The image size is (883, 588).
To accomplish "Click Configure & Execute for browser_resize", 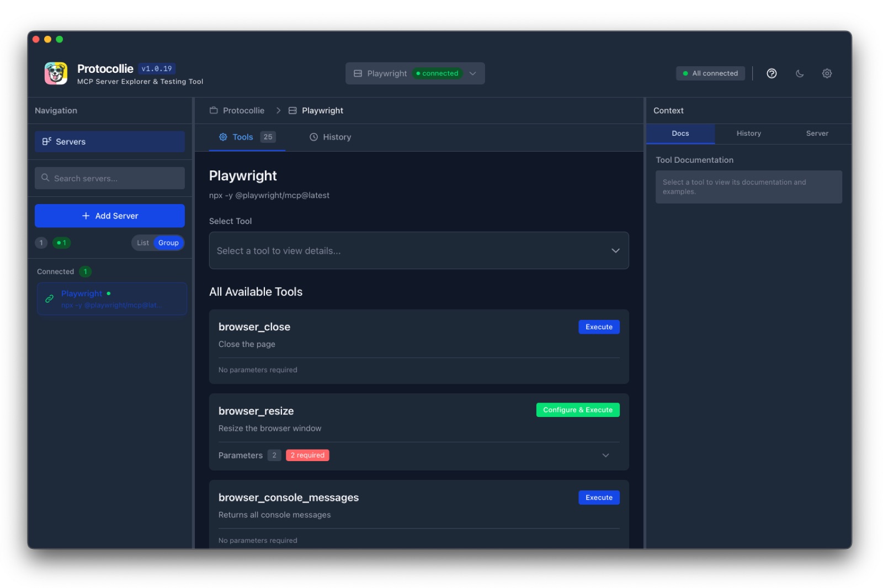I will (x=578, y=410).
